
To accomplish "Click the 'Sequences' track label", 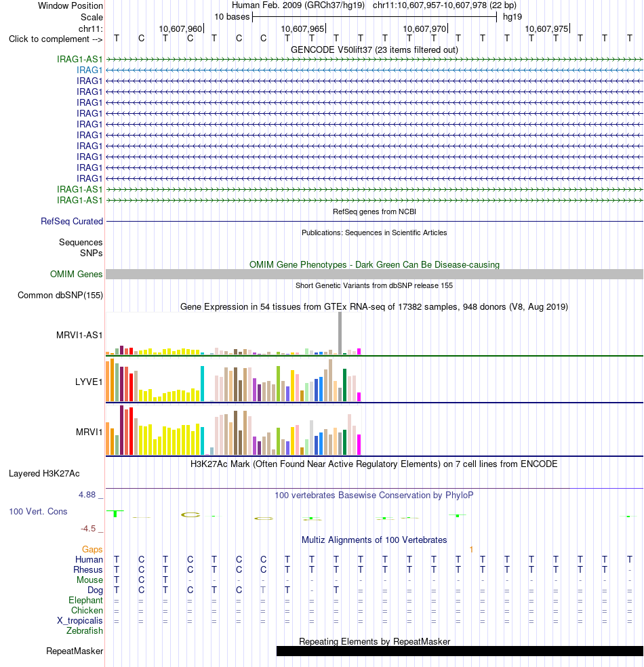I will 81,243.
